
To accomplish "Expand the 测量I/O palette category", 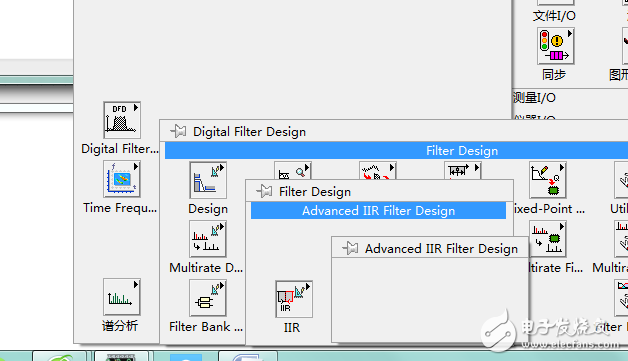I will 534,97.
